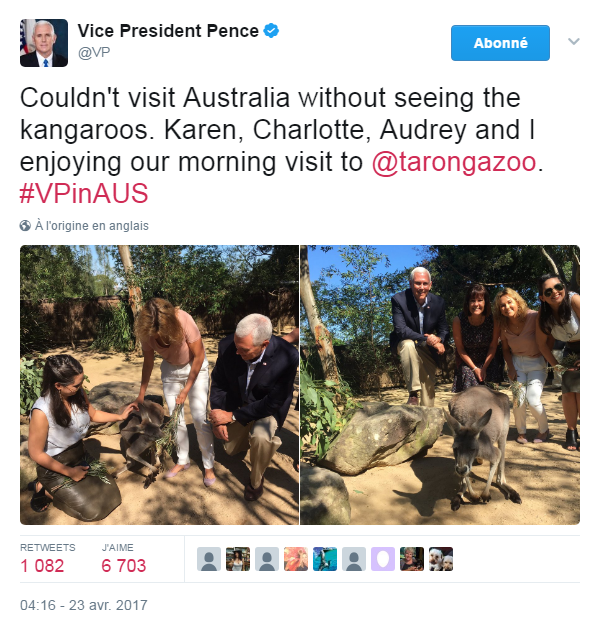Open the liker avatar showing two white dogs

coord(441,559)
